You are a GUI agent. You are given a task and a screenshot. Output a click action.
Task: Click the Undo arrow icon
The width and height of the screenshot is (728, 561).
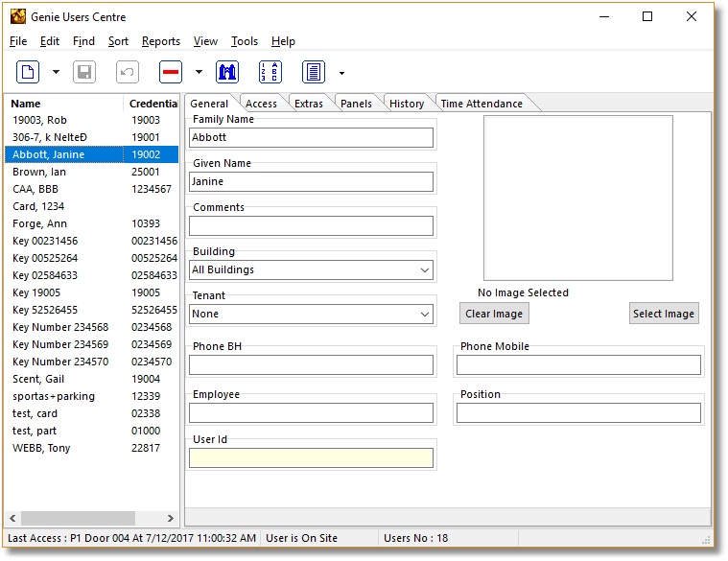pos(128,72)
